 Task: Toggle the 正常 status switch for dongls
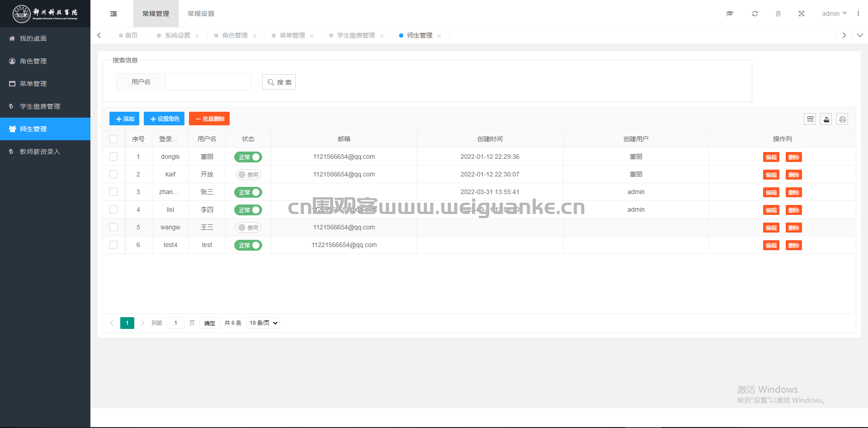coord(248,157)
